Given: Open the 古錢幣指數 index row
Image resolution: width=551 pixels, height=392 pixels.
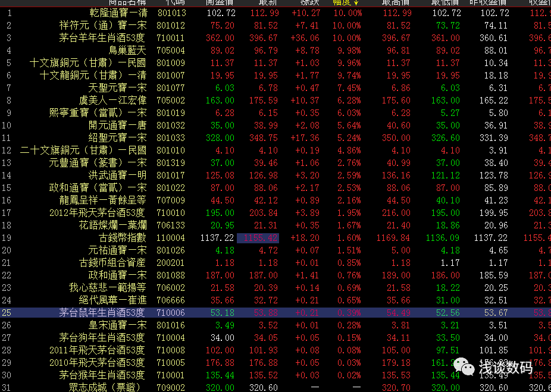Looking at the screenshot, I should (123, 238).
